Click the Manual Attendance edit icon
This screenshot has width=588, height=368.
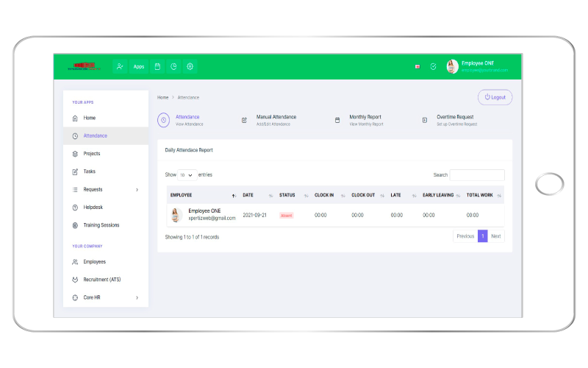244,120
